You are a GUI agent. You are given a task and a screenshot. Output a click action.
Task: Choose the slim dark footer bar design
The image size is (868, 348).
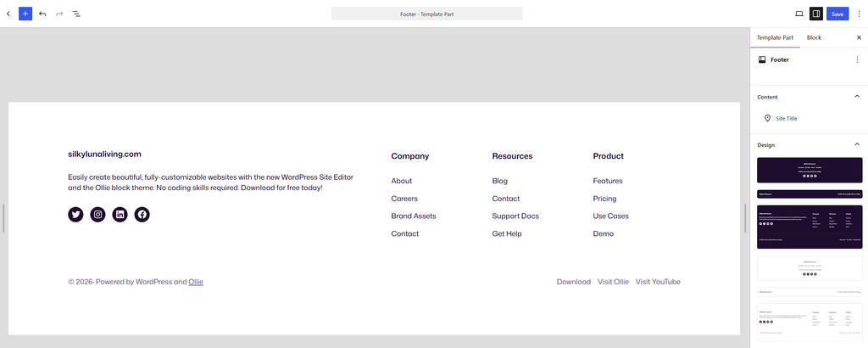[810, 194]
